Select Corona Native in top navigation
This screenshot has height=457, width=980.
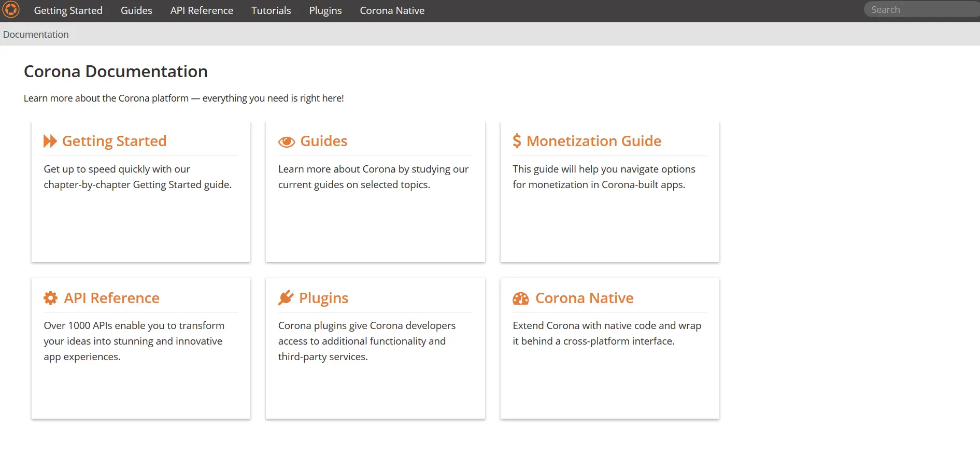pos(392,10)
